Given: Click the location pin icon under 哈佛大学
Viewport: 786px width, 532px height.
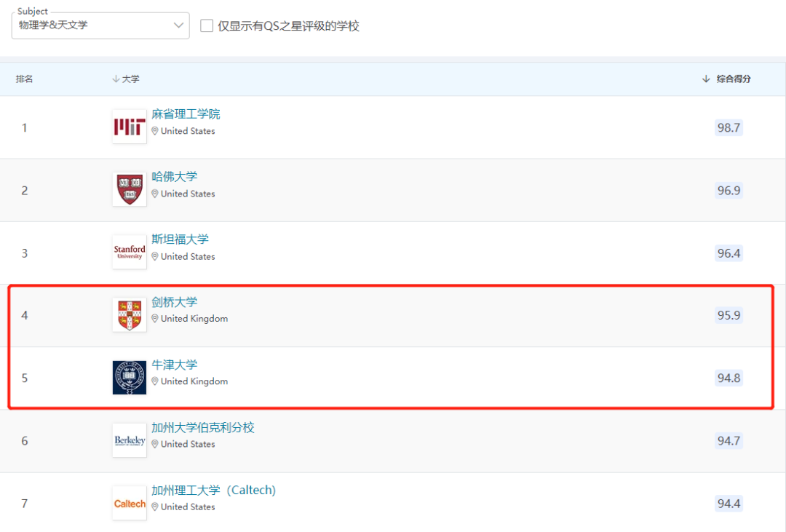Looking at the screenshot, I should [155, 194].
